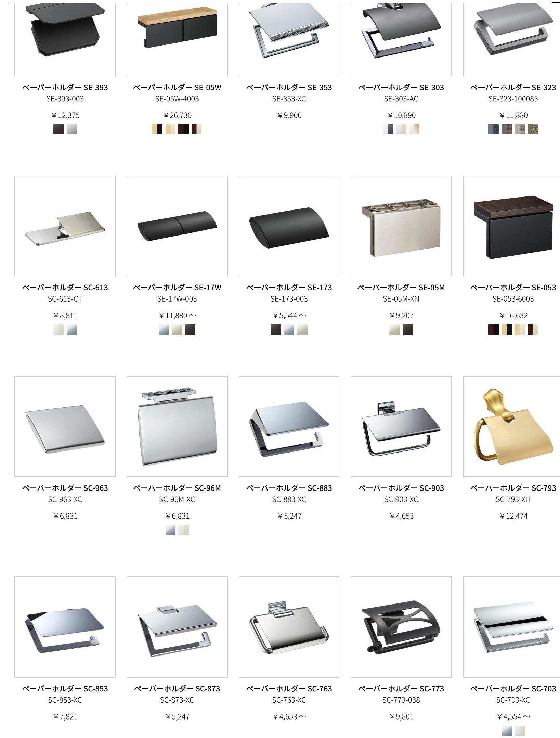
Task: Click the ペーパーホルダー SC-873 title
Action: 177,689
